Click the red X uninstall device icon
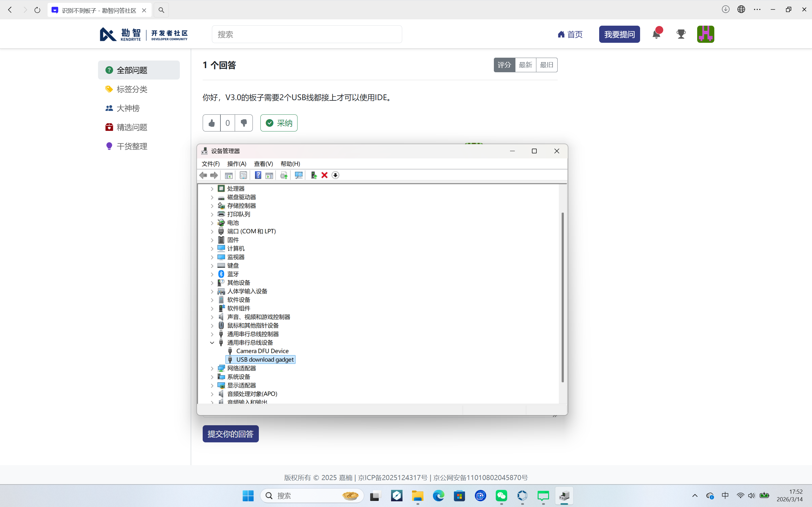Viewport: 812px width, 507px height. click(x=324, y=175)
